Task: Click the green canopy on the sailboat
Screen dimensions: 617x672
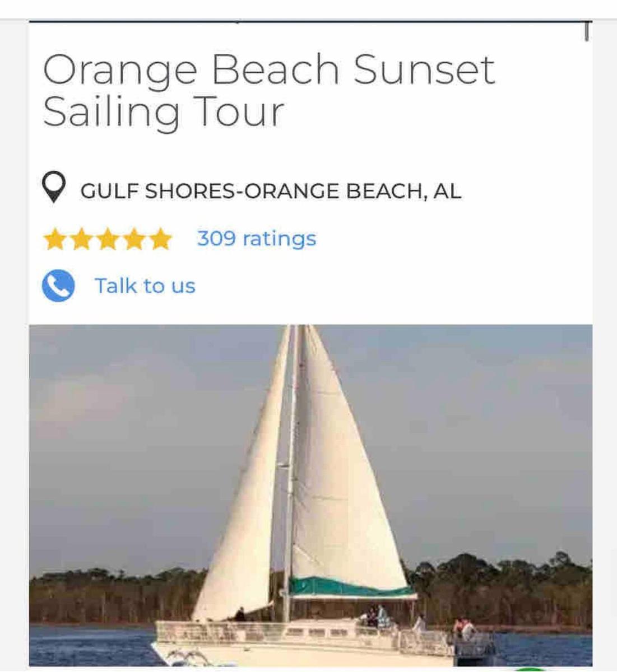Action: 350,587
